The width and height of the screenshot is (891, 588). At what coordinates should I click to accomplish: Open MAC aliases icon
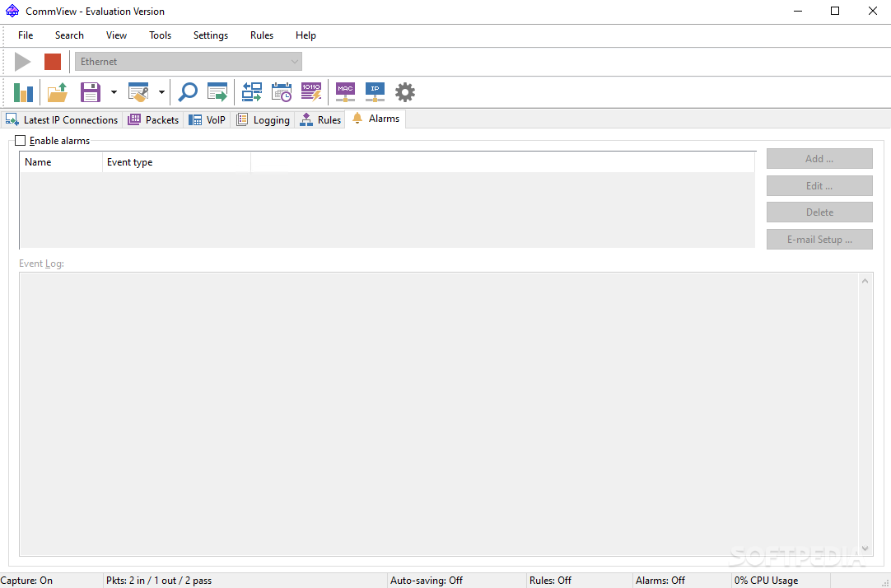346,92
